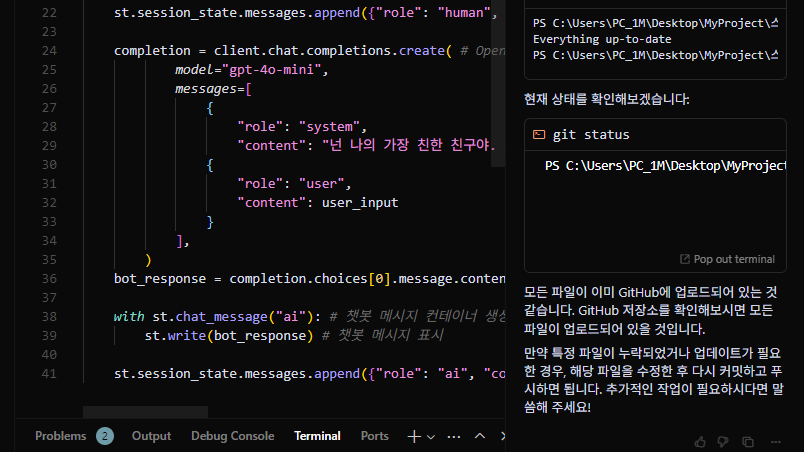The image size is (804, 452).
Task: Add a new terminal with the plus icon
Action: click(x=414, y=436)
